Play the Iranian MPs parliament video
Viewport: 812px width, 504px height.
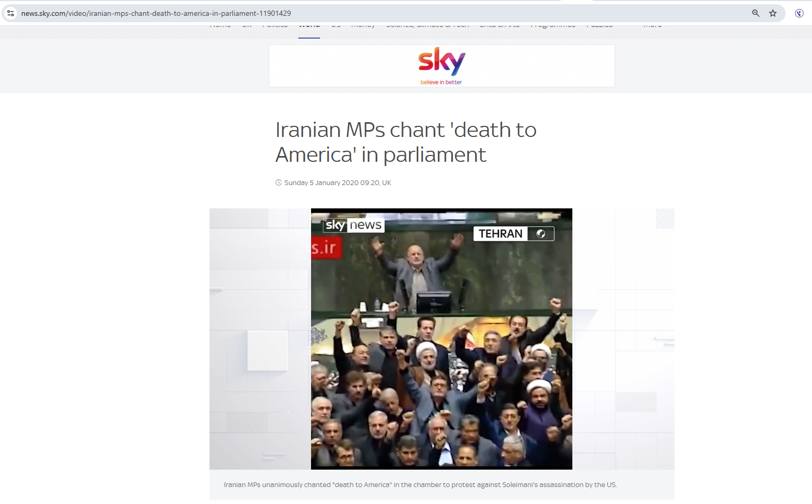(x=441, y=338)
